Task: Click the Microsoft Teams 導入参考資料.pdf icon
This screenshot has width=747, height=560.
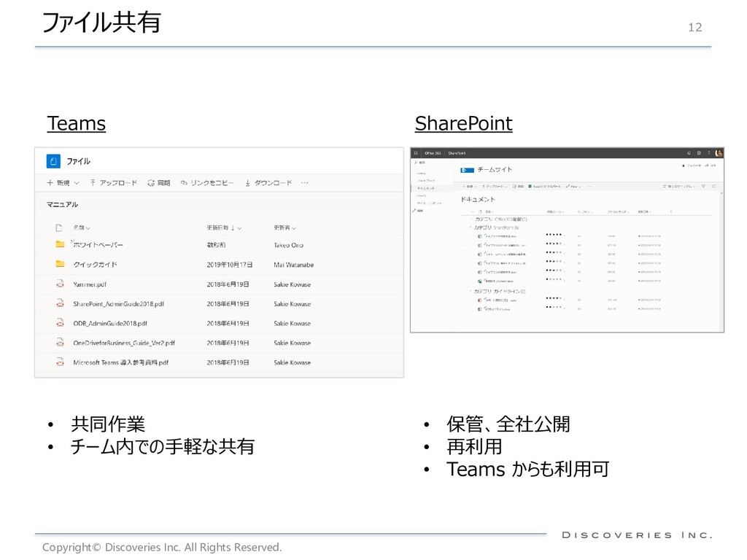Action: click(x=60, y=362)
